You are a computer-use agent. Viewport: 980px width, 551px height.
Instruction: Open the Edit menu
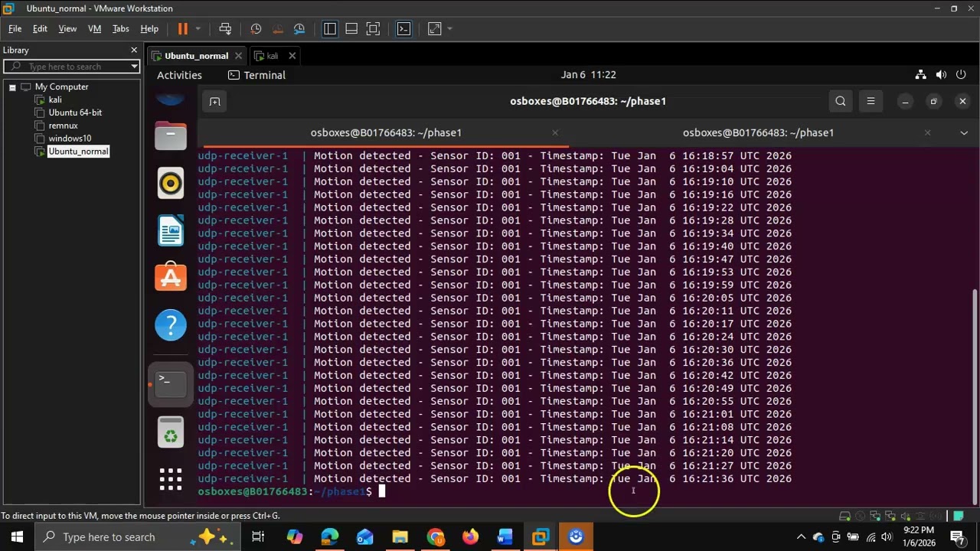pyautogui.click(x=40, y=28)
